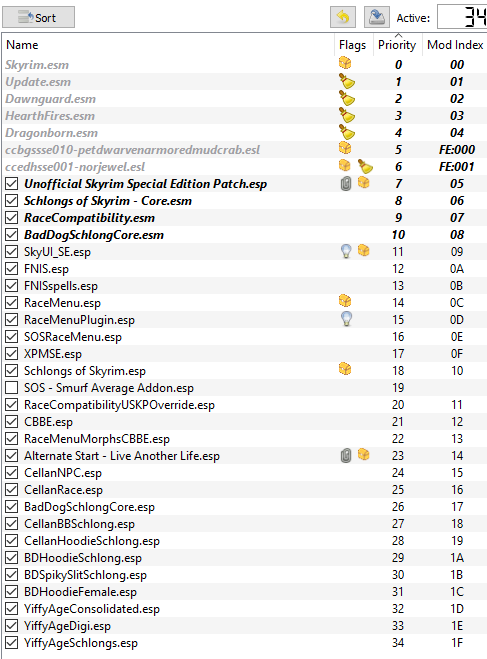487x659 pixels.
Task: Select the SOSRaceMenu.esp row name
Action: point(73,337)
